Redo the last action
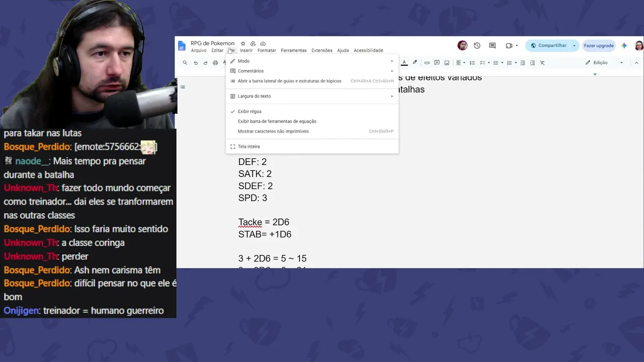 [x=205, y=63]
